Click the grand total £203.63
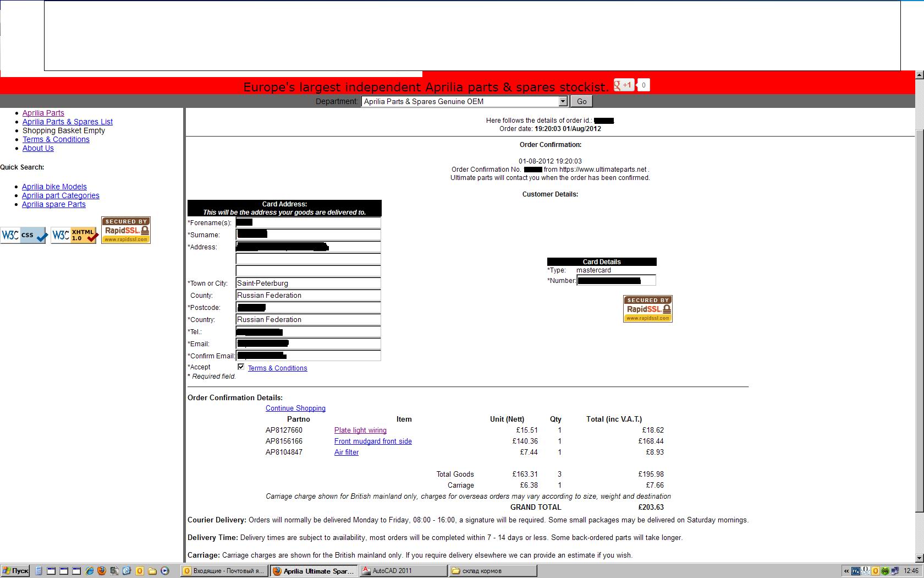924x578 pixels. pos(651,508)
